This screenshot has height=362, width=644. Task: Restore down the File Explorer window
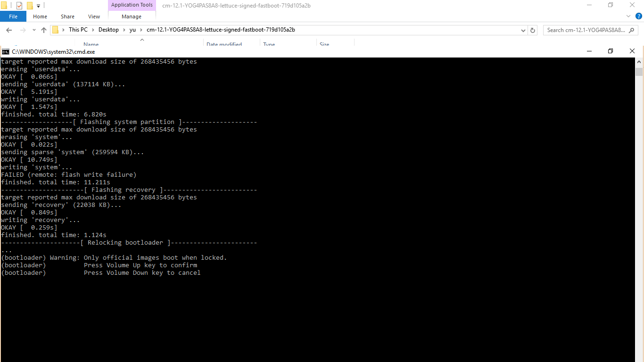(x=611, y=5)
